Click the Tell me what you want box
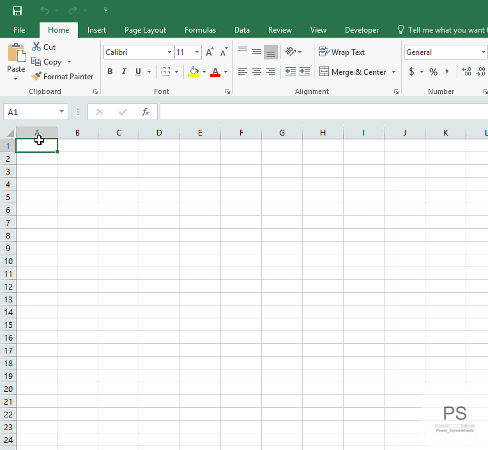This screenshot has width=488, height=450. (442, 30)
